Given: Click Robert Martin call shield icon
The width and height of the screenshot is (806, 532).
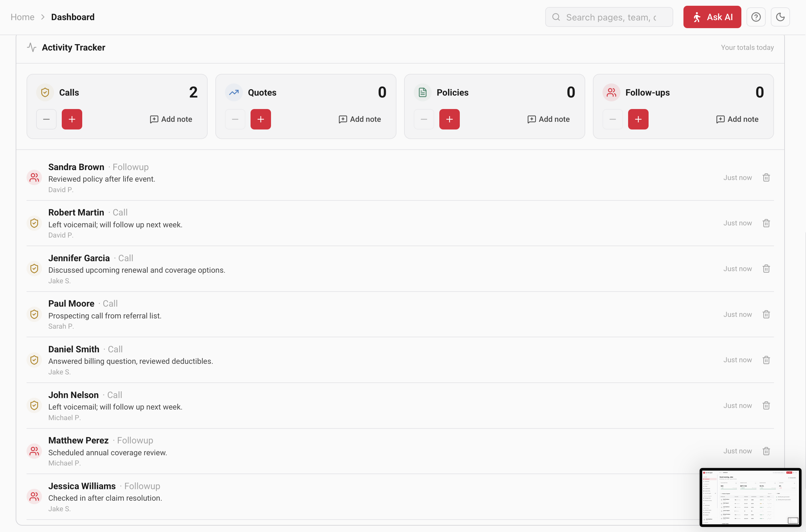Looking at the screenshot, I should coord(34,223).
